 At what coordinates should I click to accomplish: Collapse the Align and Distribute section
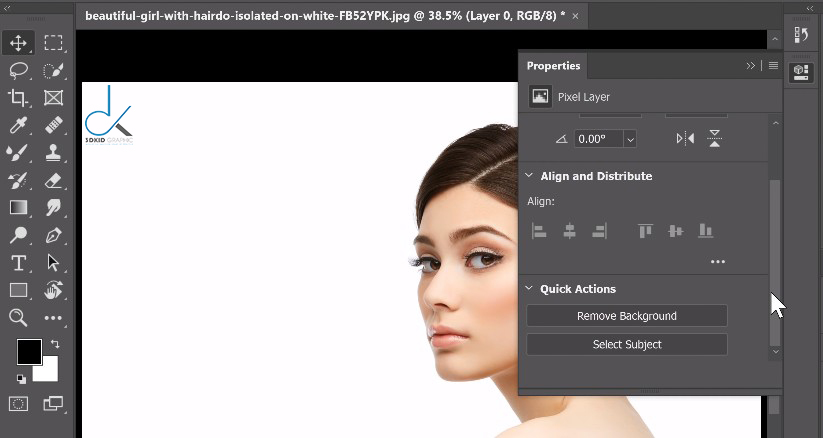[x=529, y=175]
